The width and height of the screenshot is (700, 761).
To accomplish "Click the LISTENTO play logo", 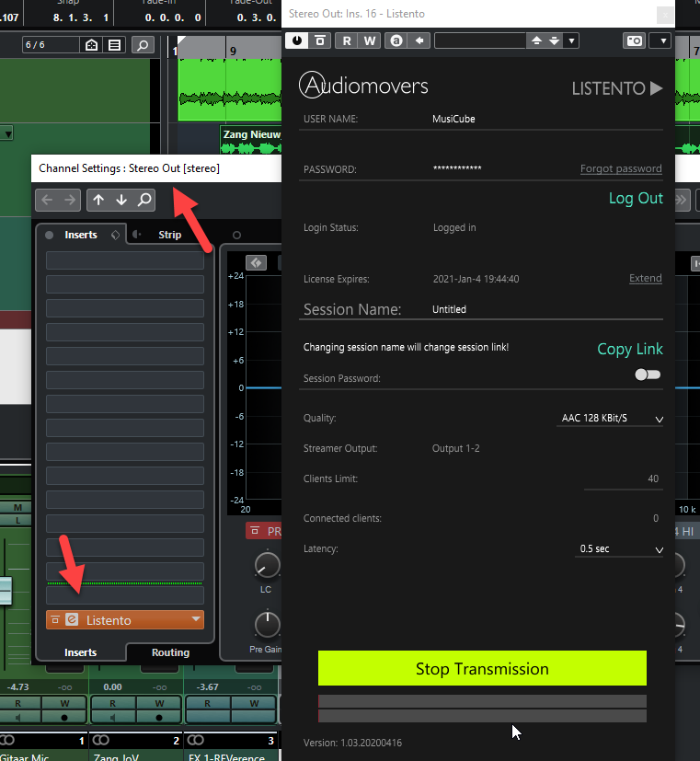I will click(616, 88).
